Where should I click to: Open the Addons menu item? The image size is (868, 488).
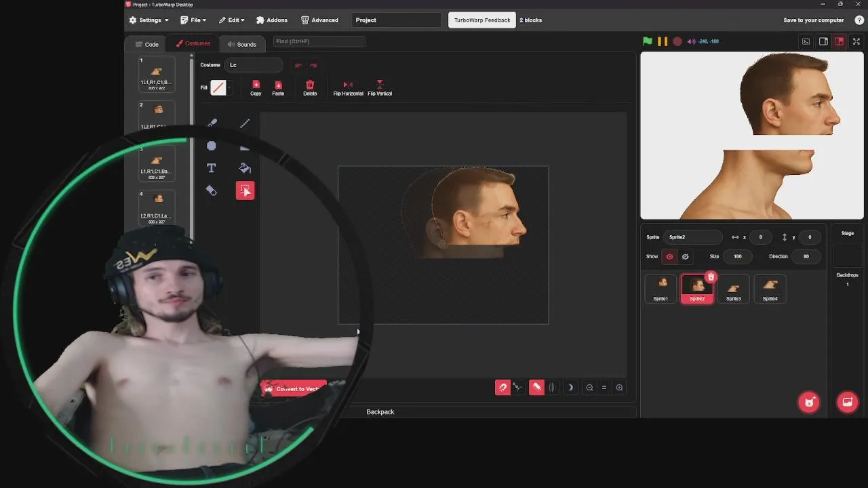(x=271, y=20)
